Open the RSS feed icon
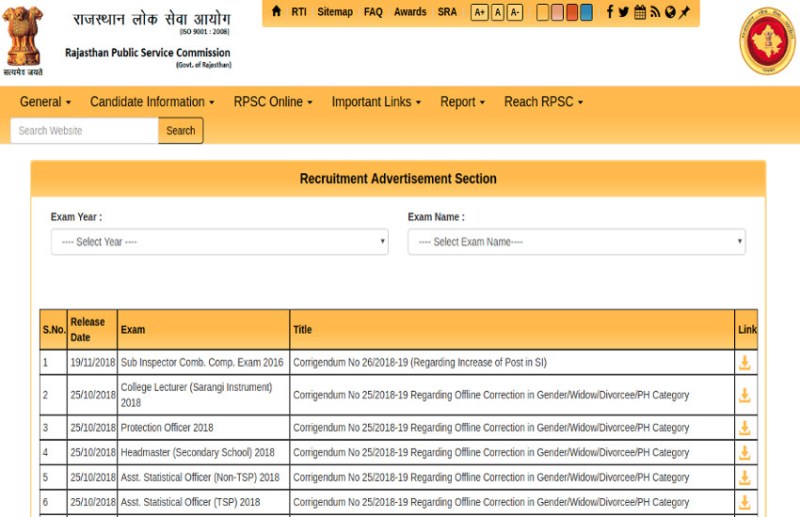The height and width of the screenshot is (517, 800). 655,12
